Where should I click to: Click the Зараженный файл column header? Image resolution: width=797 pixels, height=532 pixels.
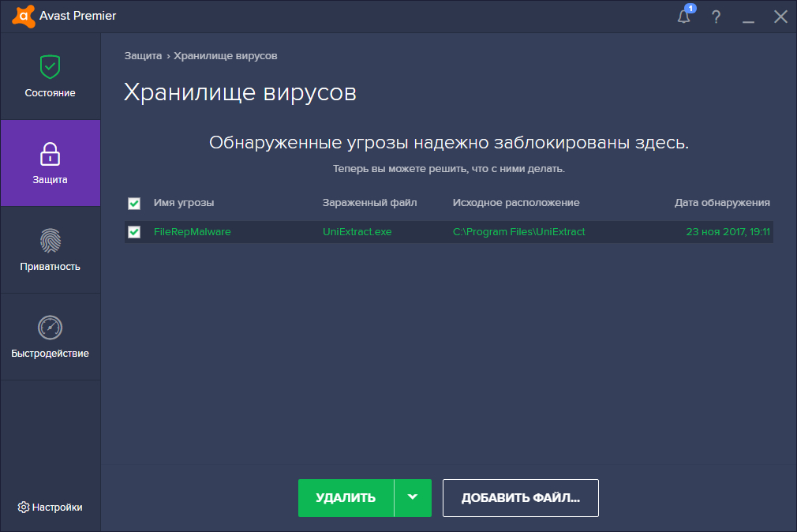[369, 203]
